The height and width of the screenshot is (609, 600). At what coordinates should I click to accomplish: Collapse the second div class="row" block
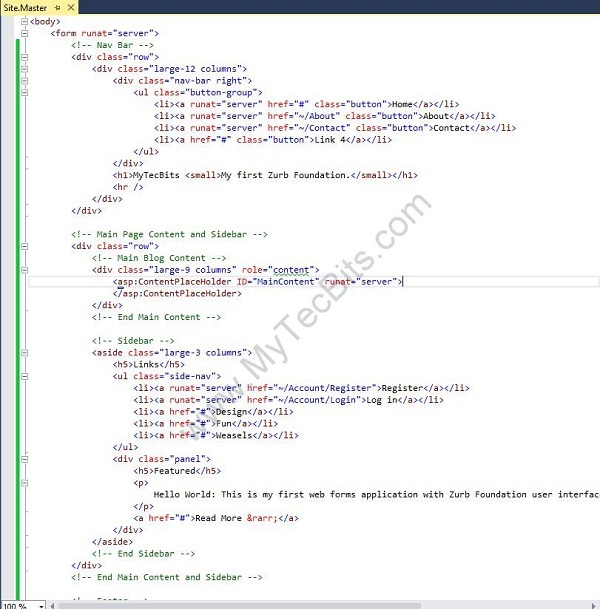[x=24, y=246]
